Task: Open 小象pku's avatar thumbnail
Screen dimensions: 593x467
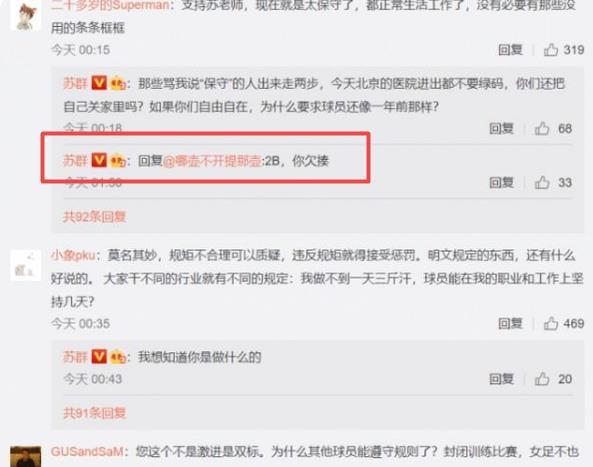Action: click(x=25, y=265)
